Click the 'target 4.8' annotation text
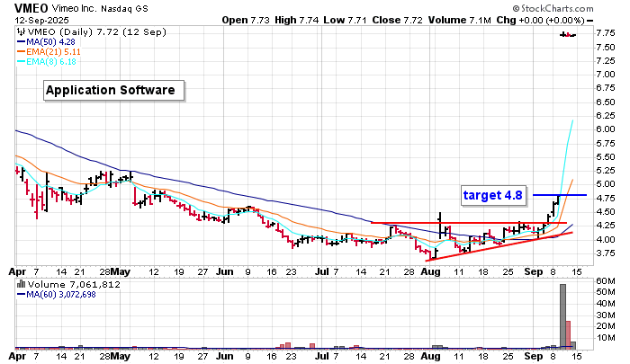 [493, 194]
